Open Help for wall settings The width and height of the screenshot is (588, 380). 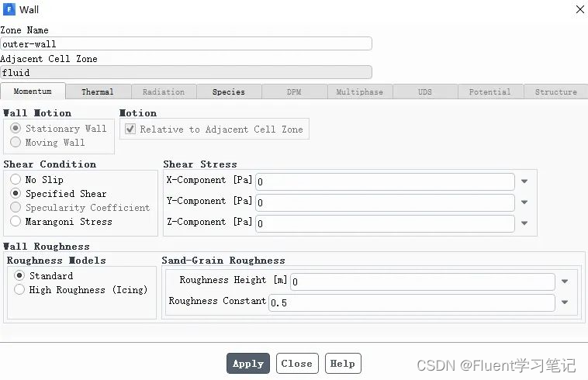pos(342,363)
